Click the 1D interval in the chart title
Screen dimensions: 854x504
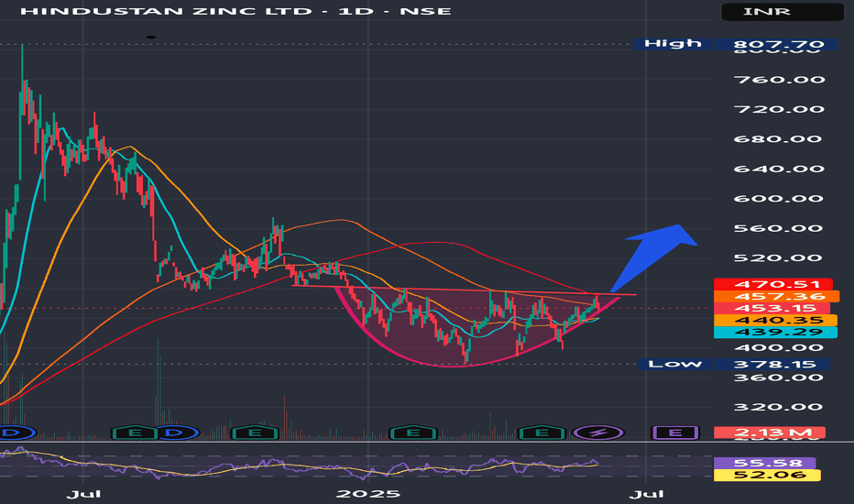tap(356, 11)
